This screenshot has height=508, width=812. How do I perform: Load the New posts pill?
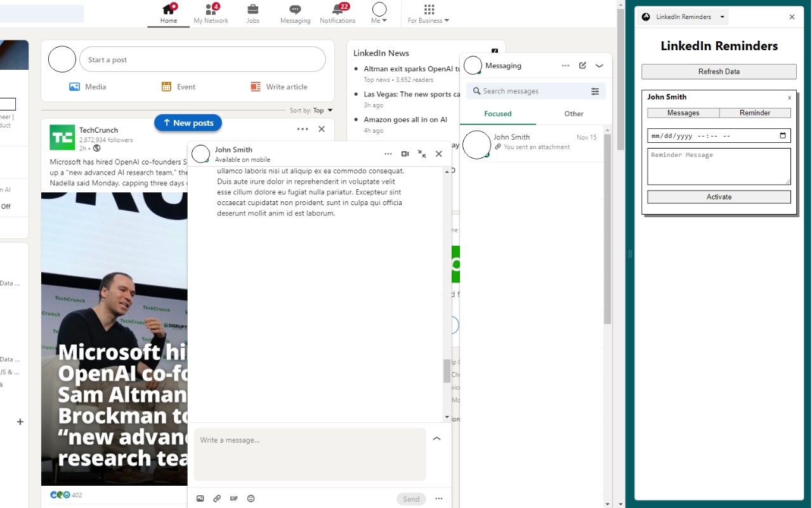[188, 123]
